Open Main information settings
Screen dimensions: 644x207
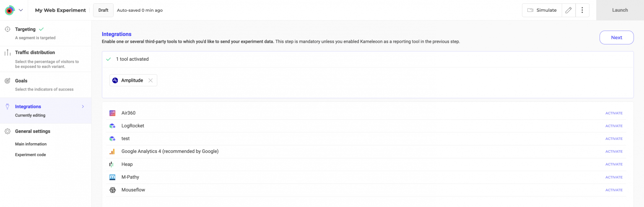point(31,144)
